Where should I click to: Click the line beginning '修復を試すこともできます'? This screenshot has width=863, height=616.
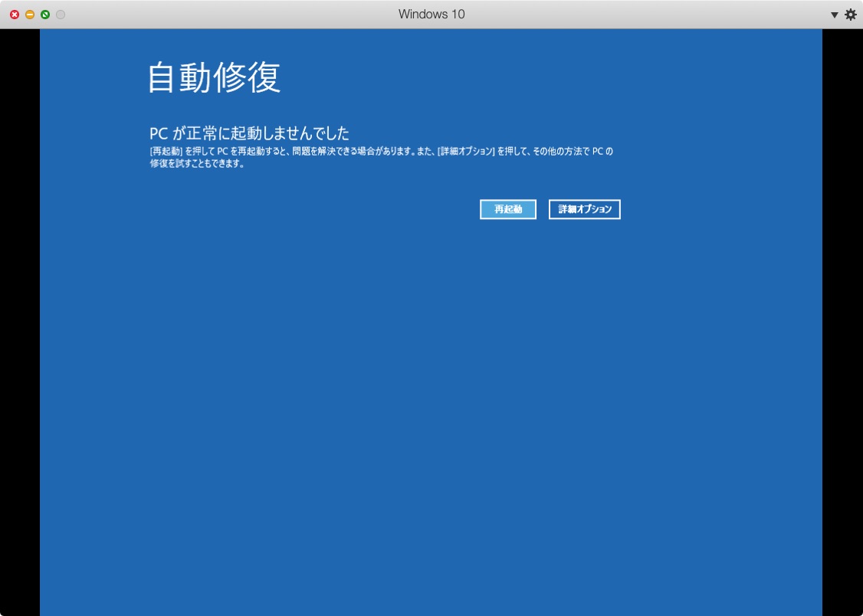197,165
